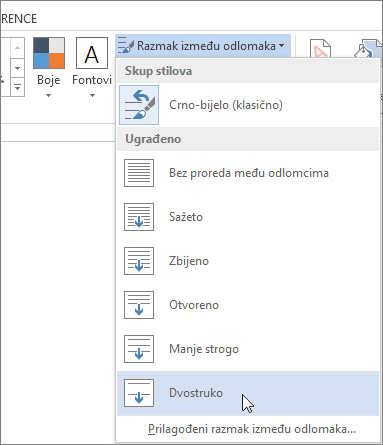Click the Manje strogo spacing icon
The image size is (383, 445).
(139, 349)
